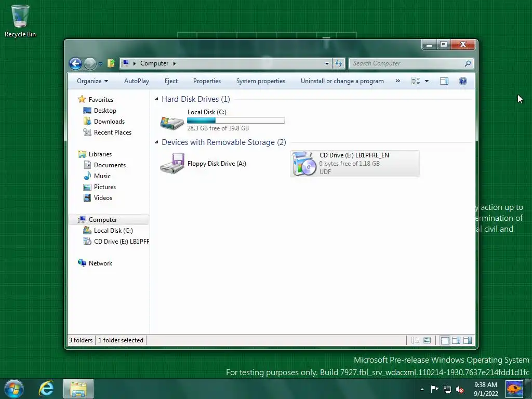
Task: Click AutoPlay in the toolbar
Action: (x=137, y=81)
